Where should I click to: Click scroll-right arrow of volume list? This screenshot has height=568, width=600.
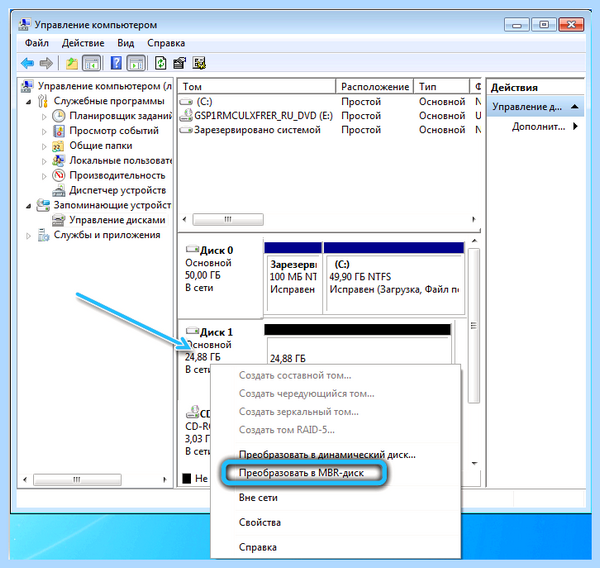[474, 219]
